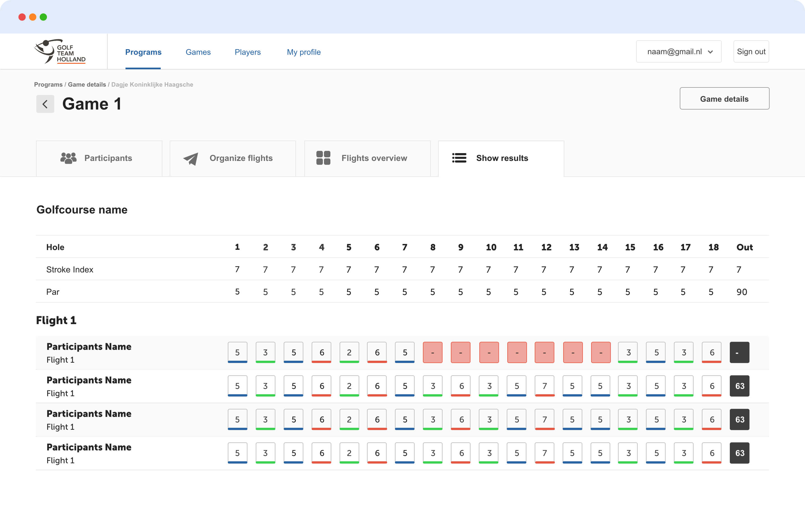Click the Participants people icon
This screenshot has width=805, height=532.
68,158
